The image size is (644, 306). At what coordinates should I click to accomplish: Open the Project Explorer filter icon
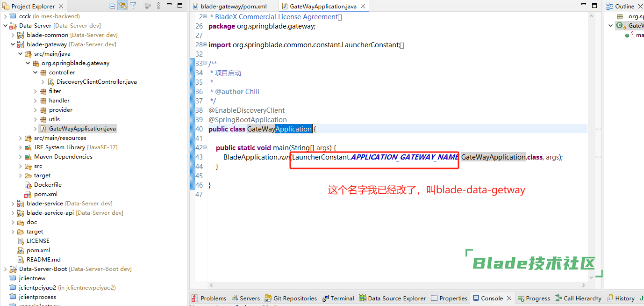point(133,6)
